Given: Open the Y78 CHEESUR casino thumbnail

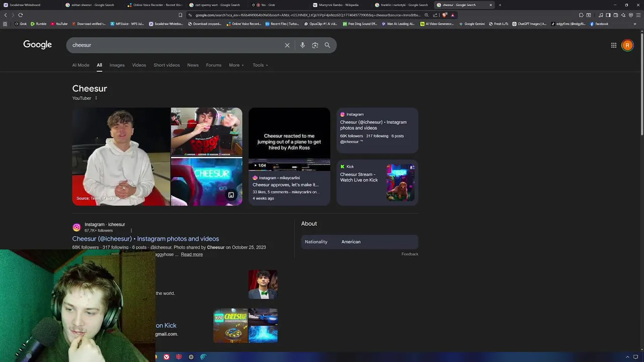Looking at the screenshot, I should click(230, 326).
